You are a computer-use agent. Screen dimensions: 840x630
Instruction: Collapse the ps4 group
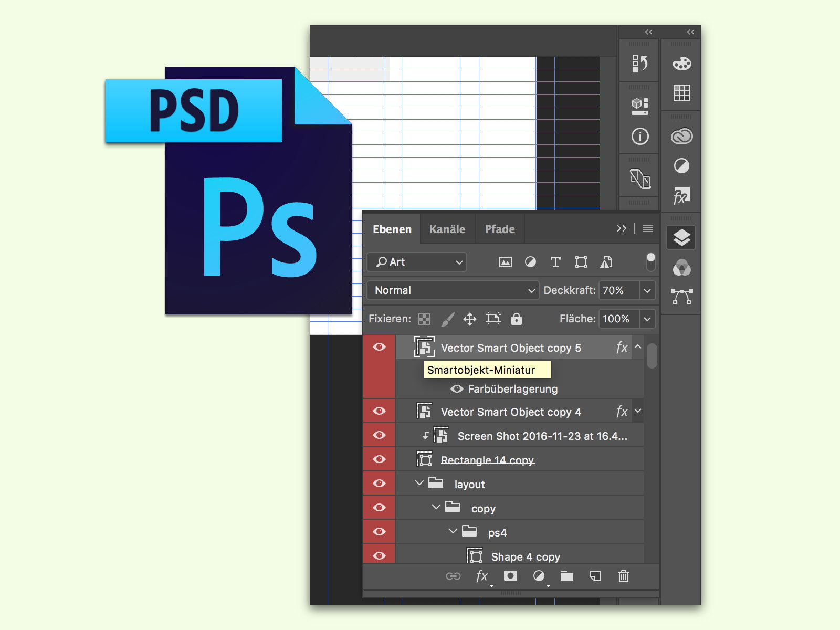[453, 531]
